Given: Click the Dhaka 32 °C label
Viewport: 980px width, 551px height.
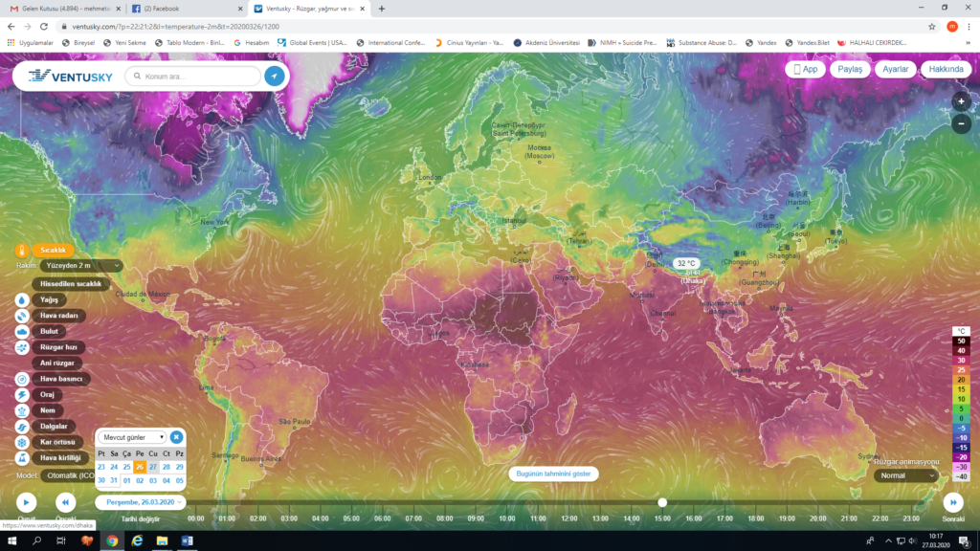Looking at the screenshot, I should tap(686, 264).
